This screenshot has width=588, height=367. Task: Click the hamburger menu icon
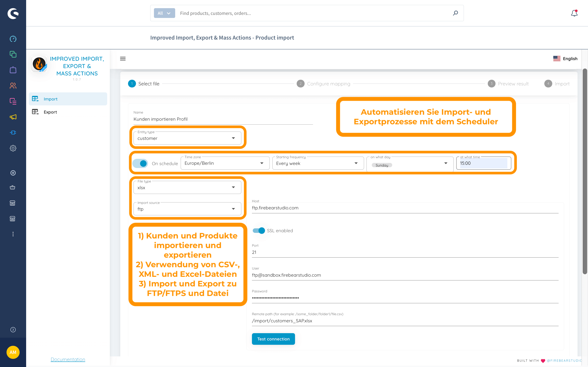123,59
